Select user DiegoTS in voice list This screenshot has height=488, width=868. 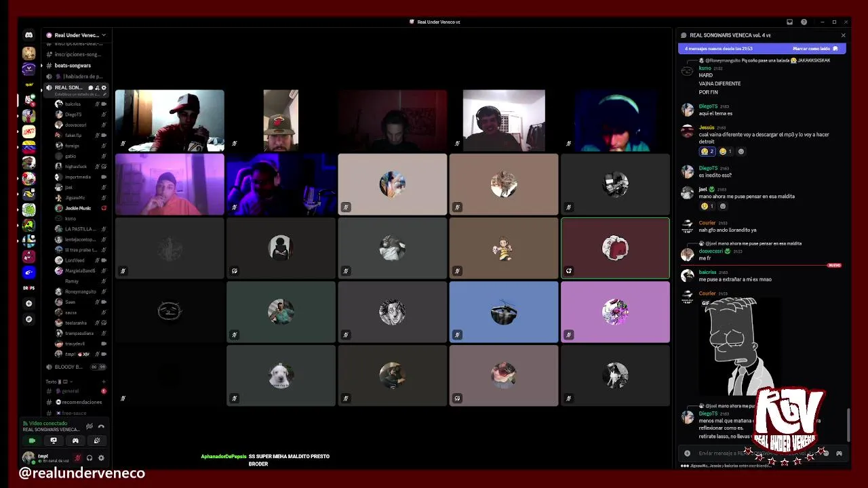[80, 115]
